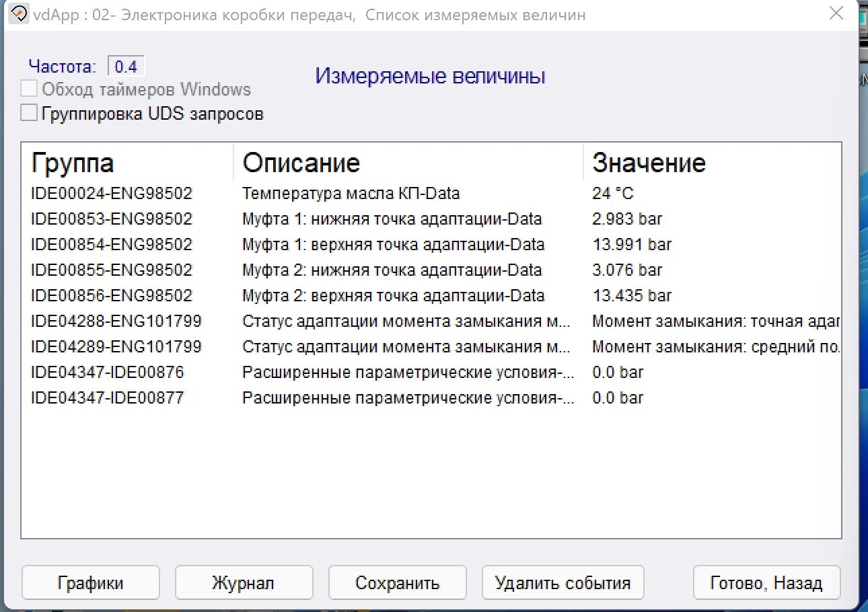Select Муфта 2 нижняя точка адаптации row
Viewport: 868px width, 612px height.
click(392, 270)
